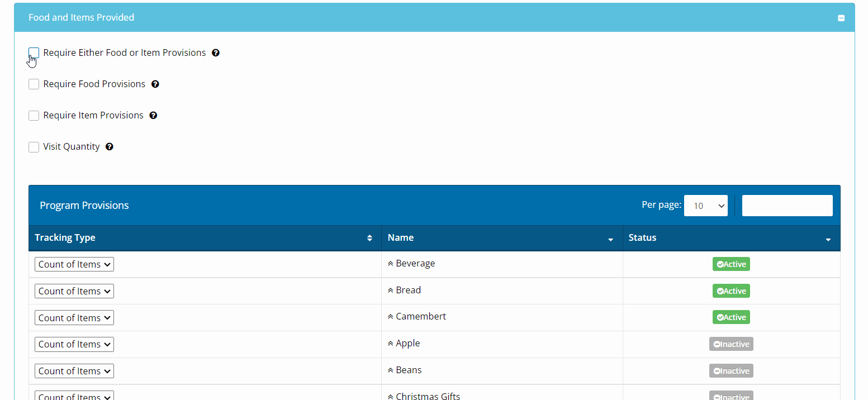Check Require Food Provisions
Screen dimensions: 868x400
click(34, 84)
